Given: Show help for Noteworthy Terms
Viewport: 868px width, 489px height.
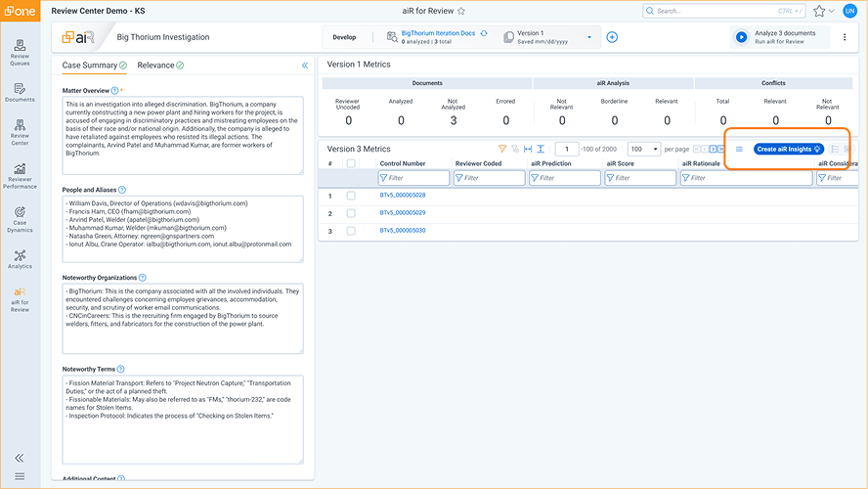Looking at the screenshot, I should 120,369.
